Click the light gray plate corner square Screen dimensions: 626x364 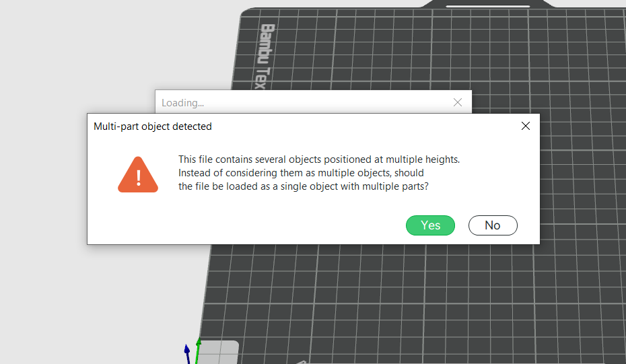(221, 352)
